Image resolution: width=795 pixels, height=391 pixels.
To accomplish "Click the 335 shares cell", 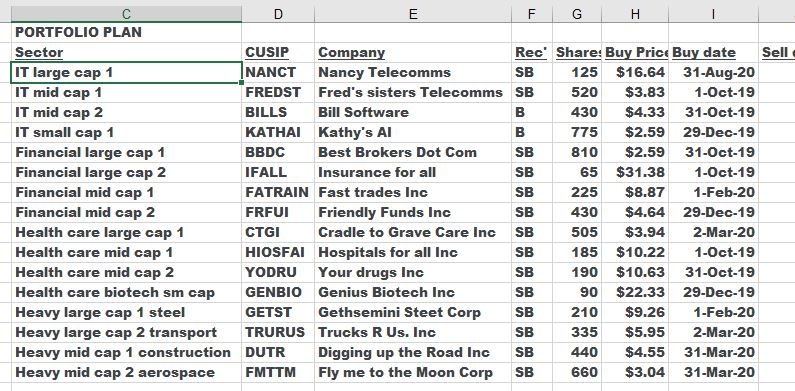I will 576,332.
